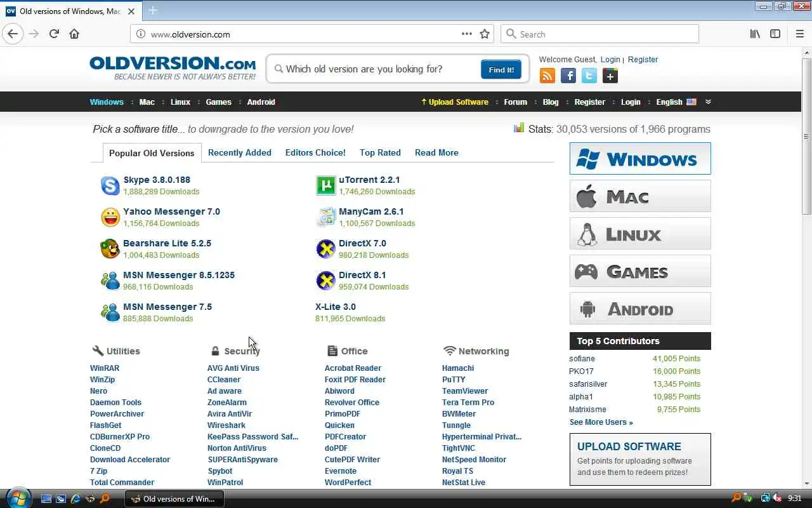Open the Forum nav link
812x508 pixels.
click(x=515, y=102)
